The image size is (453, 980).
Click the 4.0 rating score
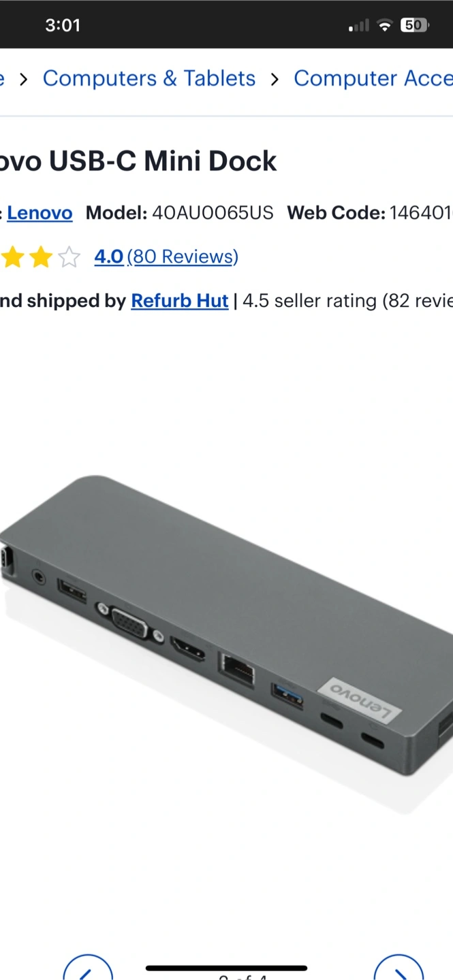[109, 257]
